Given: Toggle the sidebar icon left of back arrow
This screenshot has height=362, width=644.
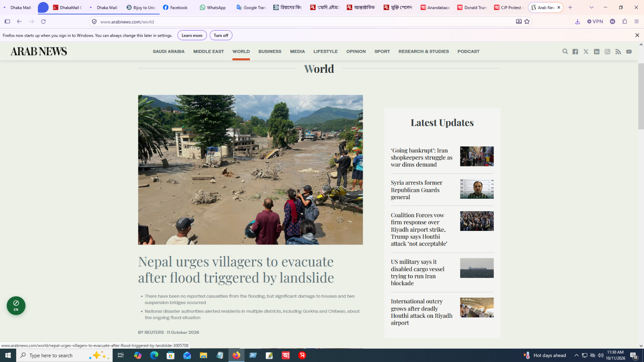Looking at the screenshot, I should tap(7, 22).
